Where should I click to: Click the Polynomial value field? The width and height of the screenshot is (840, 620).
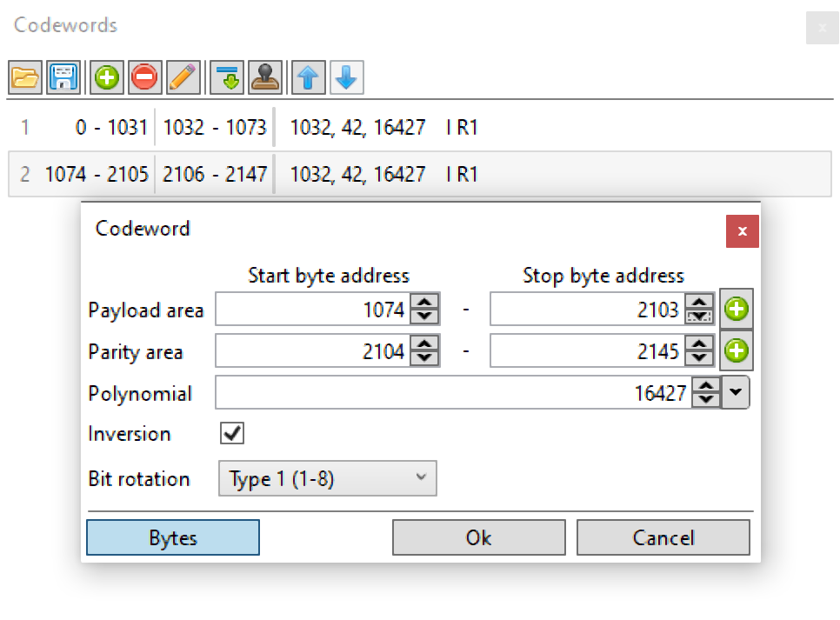click(x=453, y=392)
